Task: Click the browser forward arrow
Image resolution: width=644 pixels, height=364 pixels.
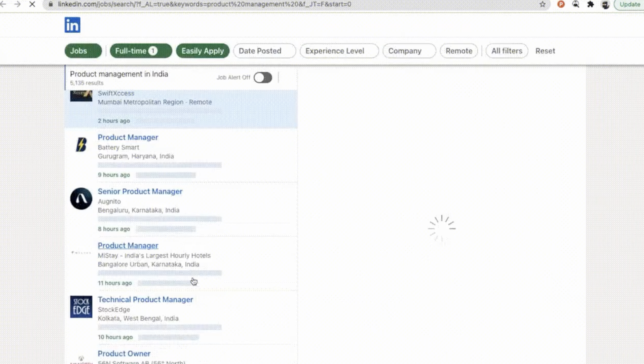Action: (x=17, y=4)
